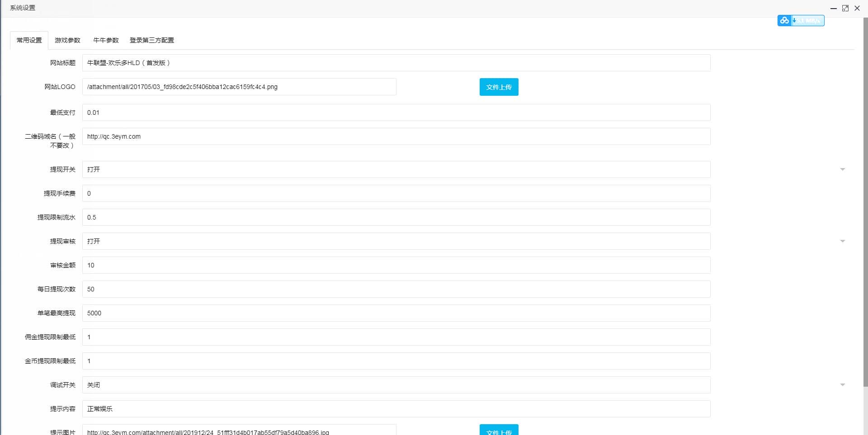868x435 pixels.
Task: Click the 最低支付 input field
Action: coord(396,112)
